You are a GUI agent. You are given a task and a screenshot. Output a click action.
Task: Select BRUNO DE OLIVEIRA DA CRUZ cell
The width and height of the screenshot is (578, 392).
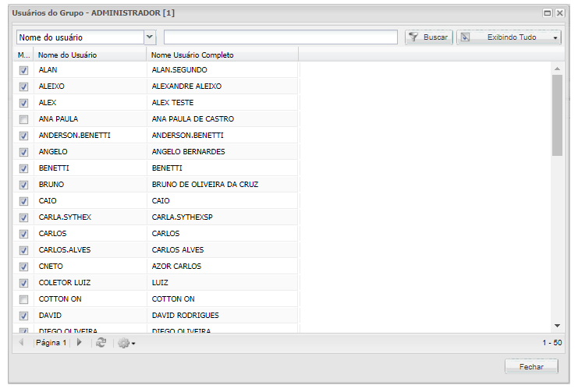click(222, 184)
